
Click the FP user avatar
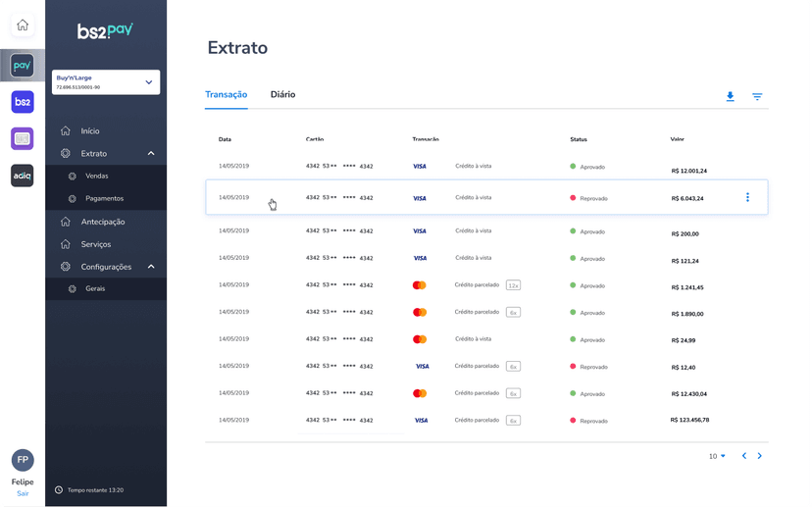[x=23, y=460]
